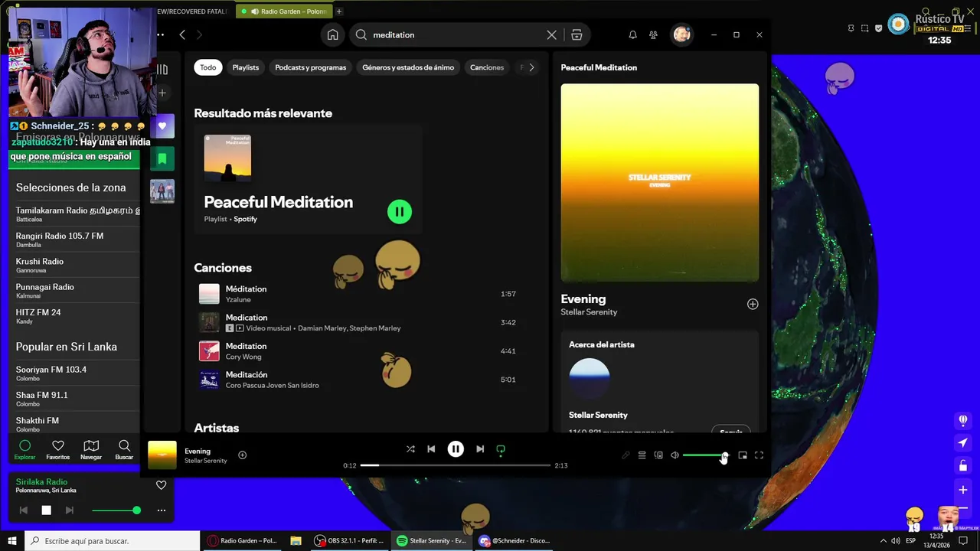The image size is (980, 551).
Task: Open the Spotify queue
Action: (642, 455)
